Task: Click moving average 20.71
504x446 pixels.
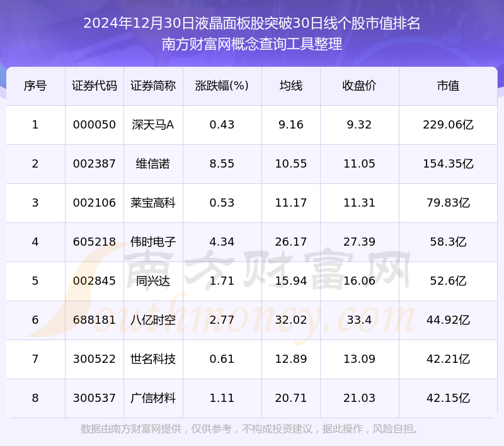Action: 291,398
